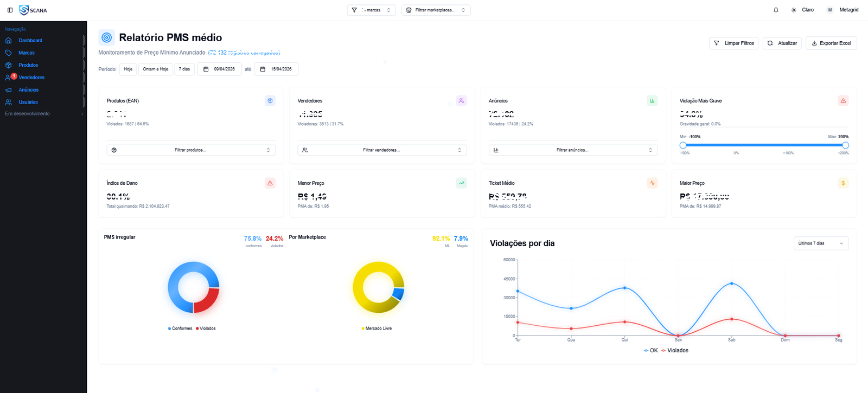This screenshot has width=868, height=393.
Task: Go to Usuários in navigation
Action: [28, 102]
